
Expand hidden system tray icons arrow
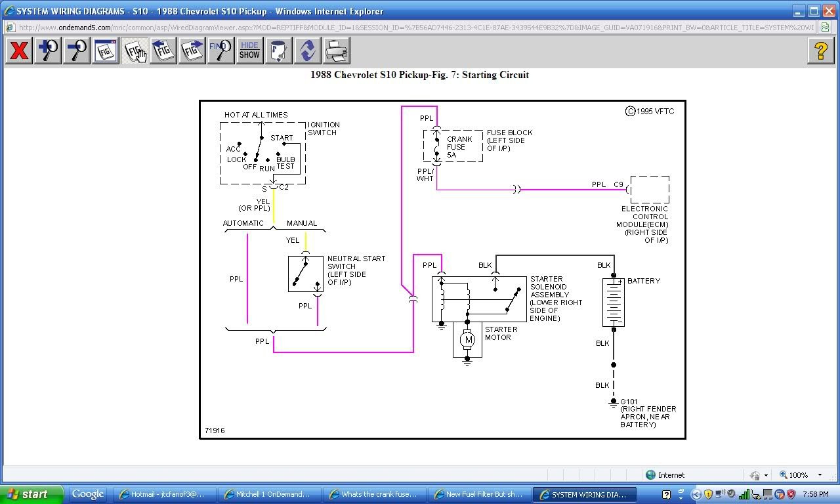coord(696,495)
